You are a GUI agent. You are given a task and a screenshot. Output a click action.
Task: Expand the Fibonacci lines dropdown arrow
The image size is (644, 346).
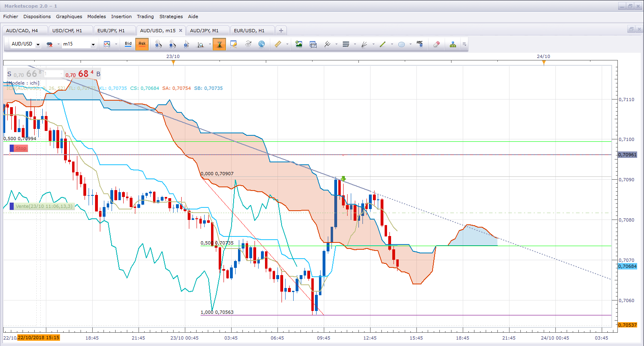pyautogui.click(x=355, y=44)
